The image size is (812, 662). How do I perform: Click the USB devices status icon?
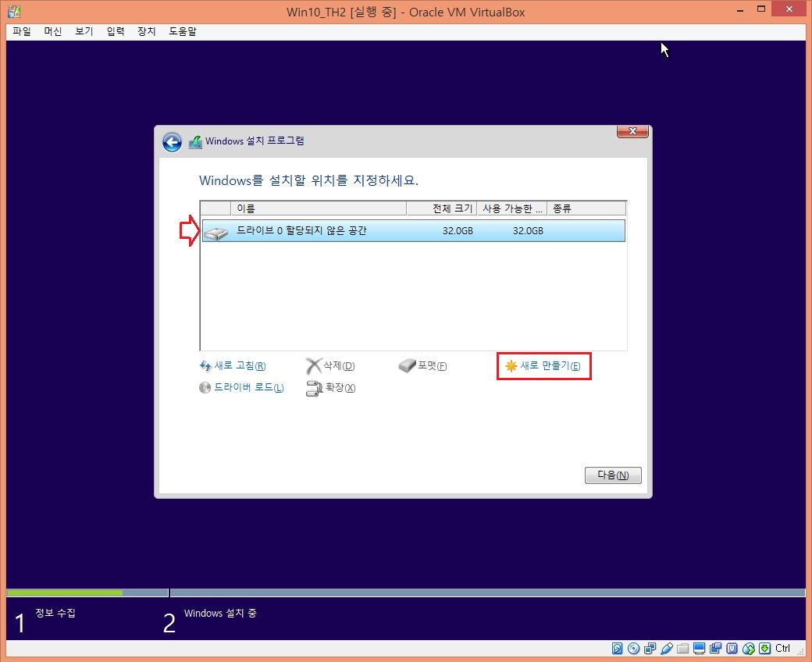coord(667,648)
